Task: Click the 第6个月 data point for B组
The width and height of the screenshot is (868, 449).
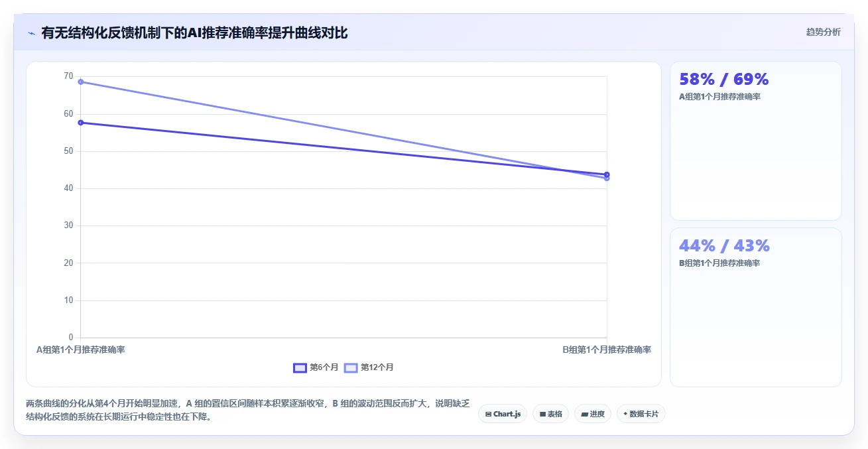Action: coord(607,174)
